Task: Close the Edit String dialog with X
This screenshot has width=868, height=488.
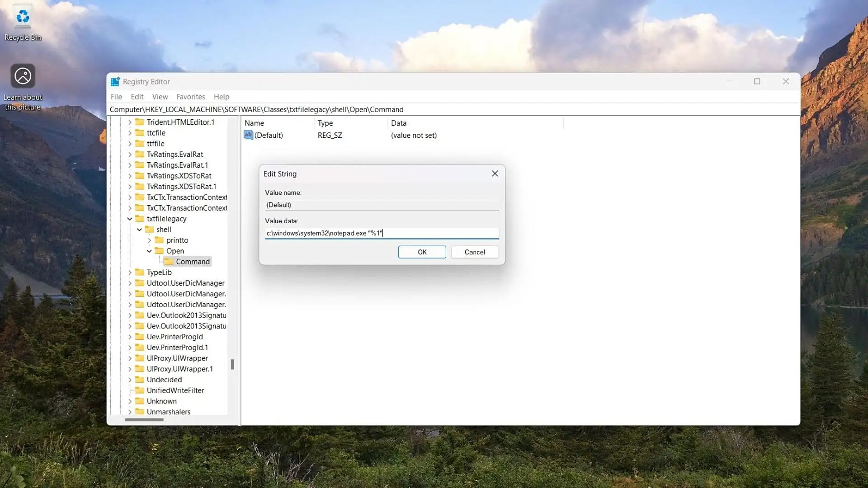Action: 495,174
